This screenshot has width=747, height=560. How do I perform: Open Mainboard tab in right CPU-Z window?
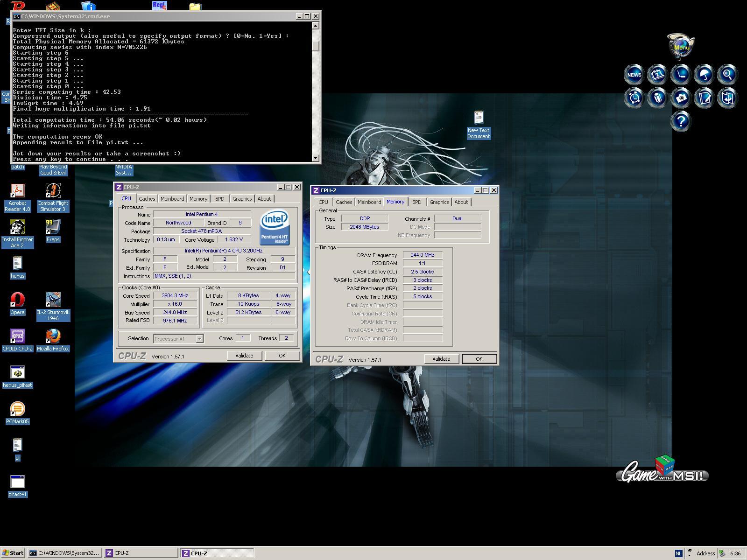point(369,202)
